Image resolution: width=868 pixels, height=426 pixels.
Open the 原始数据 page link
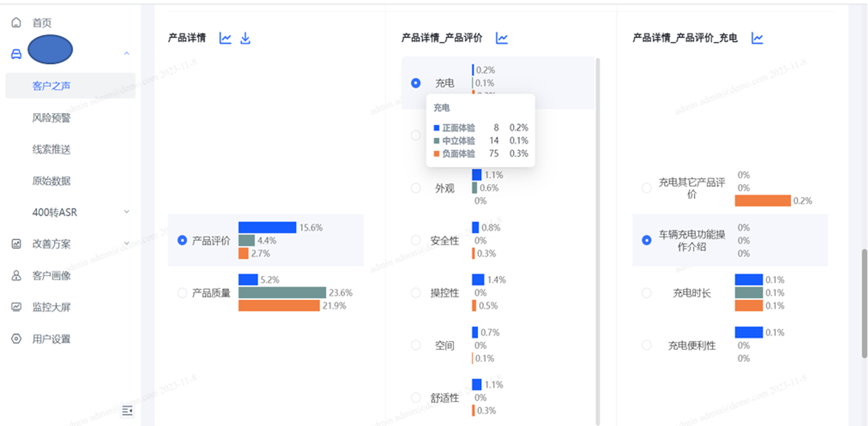tap(52, 181)
